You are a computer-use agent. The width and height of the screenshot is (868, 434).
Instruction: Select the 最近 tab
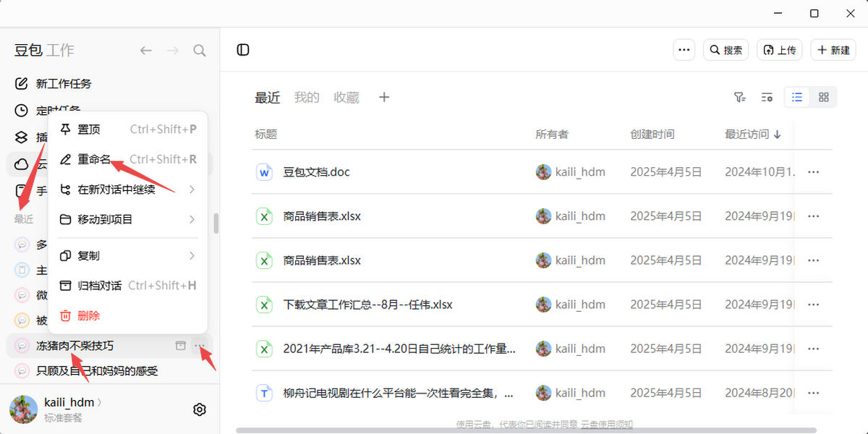[268, 98]
